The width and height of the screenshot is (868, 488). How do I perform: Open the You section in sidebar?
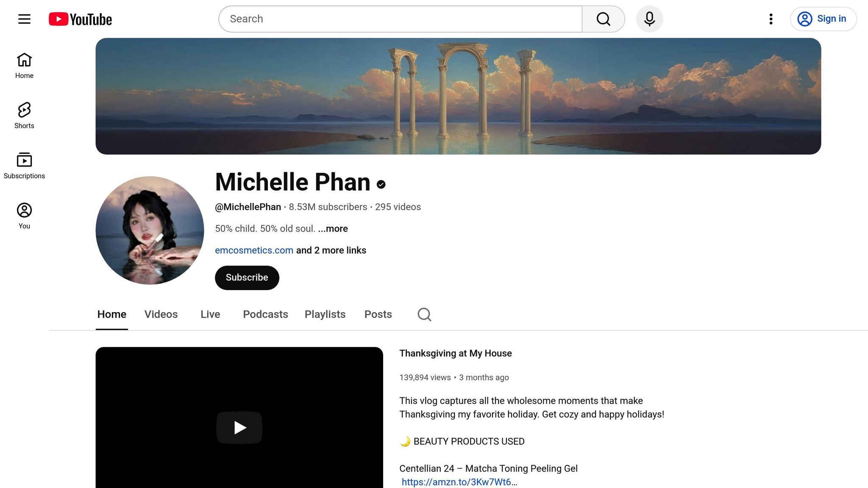24,215
